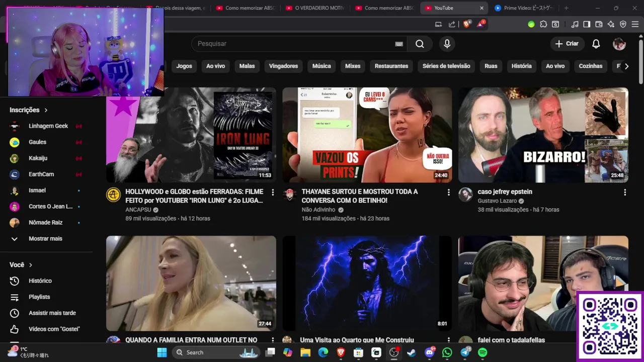Open the Linhagem Geek subscription channel
This screenshot has width=644, height=362.
(46, 126)
